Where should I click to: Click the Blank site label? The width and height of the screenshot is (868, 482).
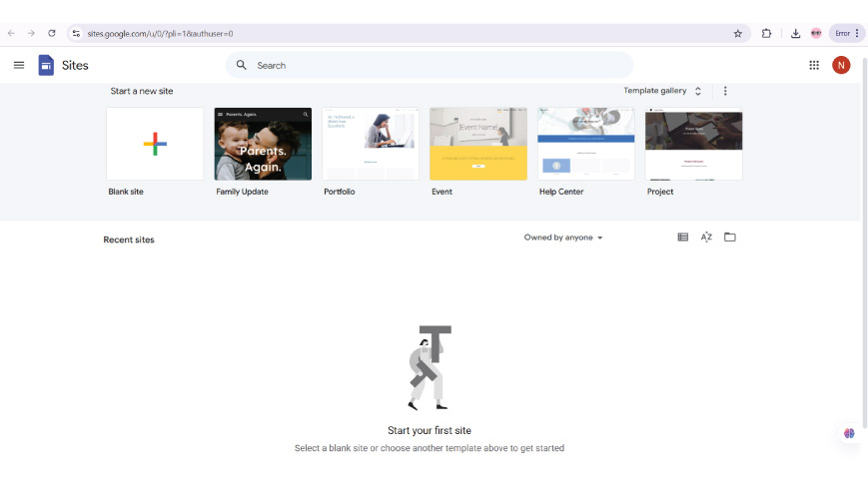[x=126, y=192]
